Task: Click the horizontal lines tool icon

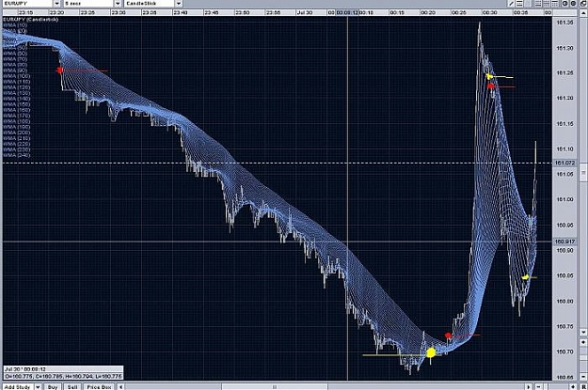Action: pyautogui.click(x=519, y=4)
